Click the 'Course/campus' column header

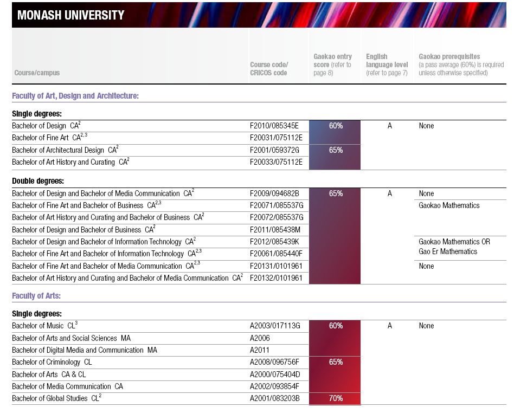(37, 73)
